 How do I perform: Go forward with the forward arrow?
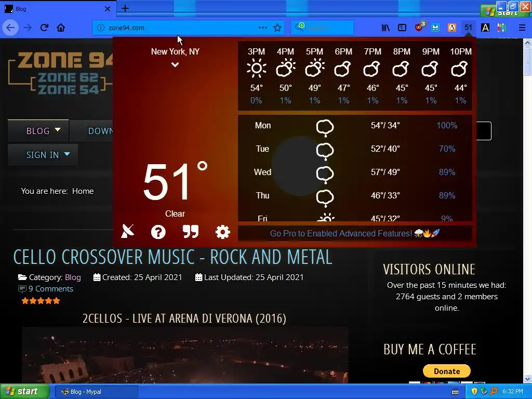pyautogui.click(x=28, y=28)
